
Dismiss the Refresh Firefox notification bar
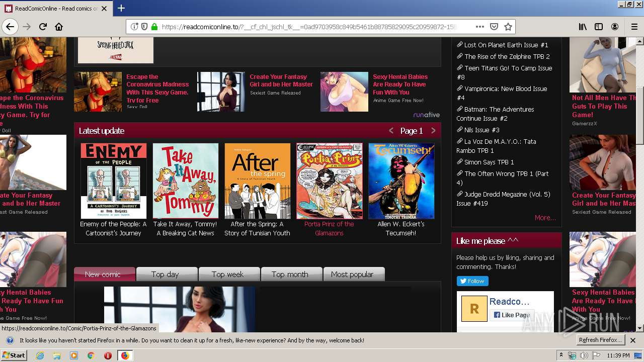coord(633,340)
